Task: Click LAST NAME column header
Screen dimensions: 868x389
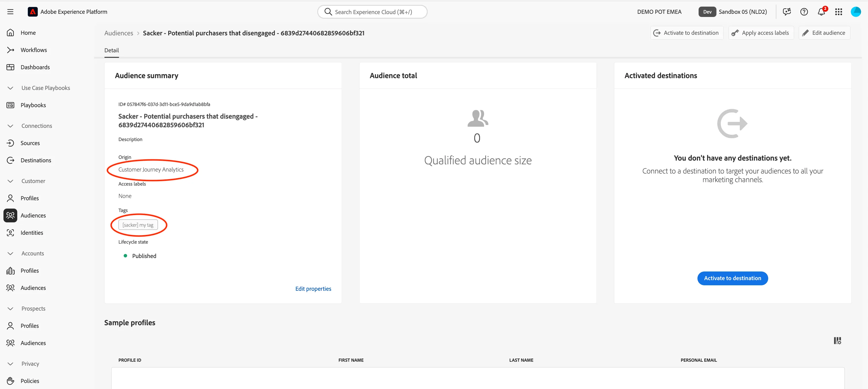Action: (521, 360)
